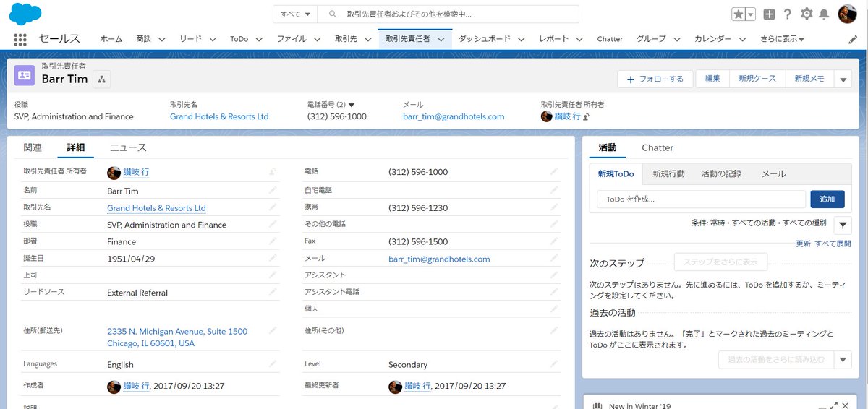Expand the 取引先責任者 tab chevron
This screenshot has width=868, height=409.
442,39
